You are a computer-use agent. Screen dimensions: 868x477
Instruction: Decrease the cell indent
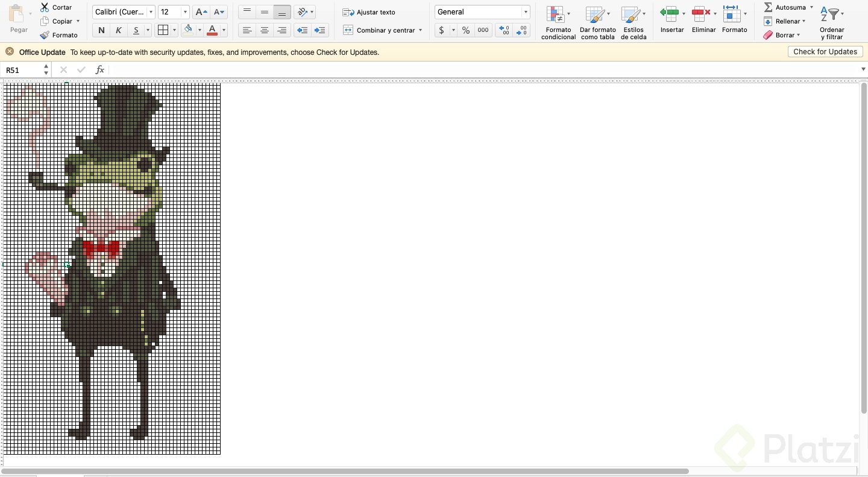tap(303, 30)
